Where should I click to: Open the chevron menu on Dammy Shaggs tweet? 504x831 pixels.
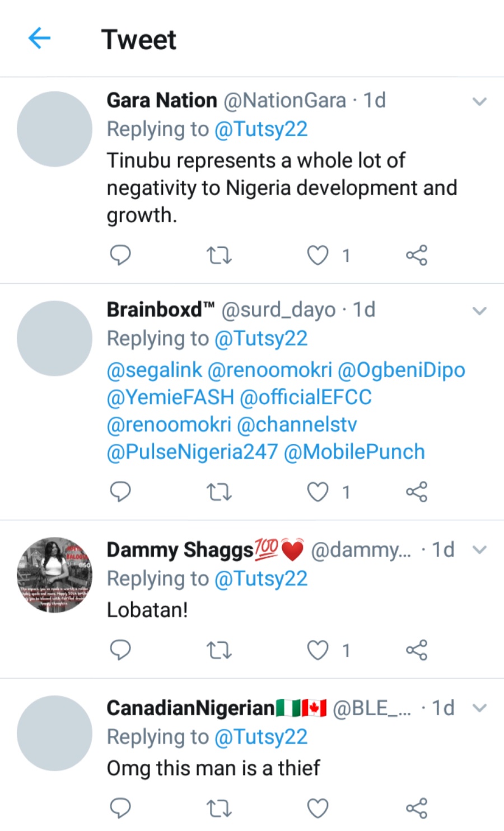coord(479,550)
